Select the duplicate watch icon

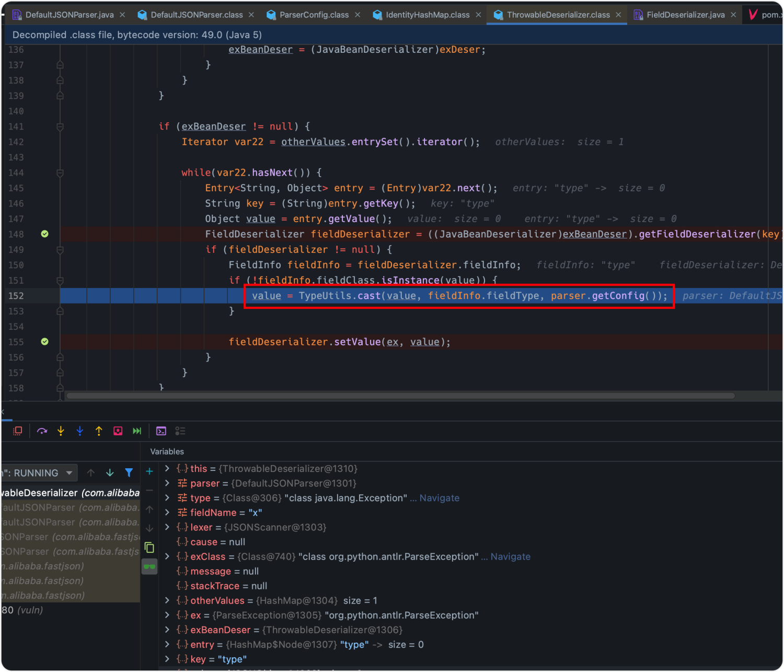click(149, 548)
